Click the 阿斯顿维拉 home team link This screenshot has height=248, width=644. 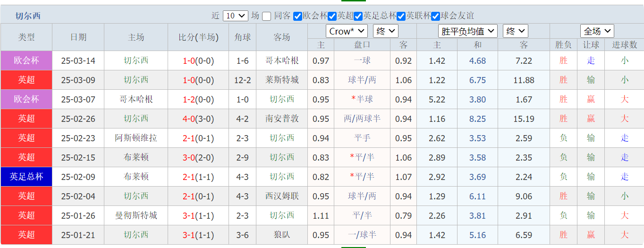[136, 138]
